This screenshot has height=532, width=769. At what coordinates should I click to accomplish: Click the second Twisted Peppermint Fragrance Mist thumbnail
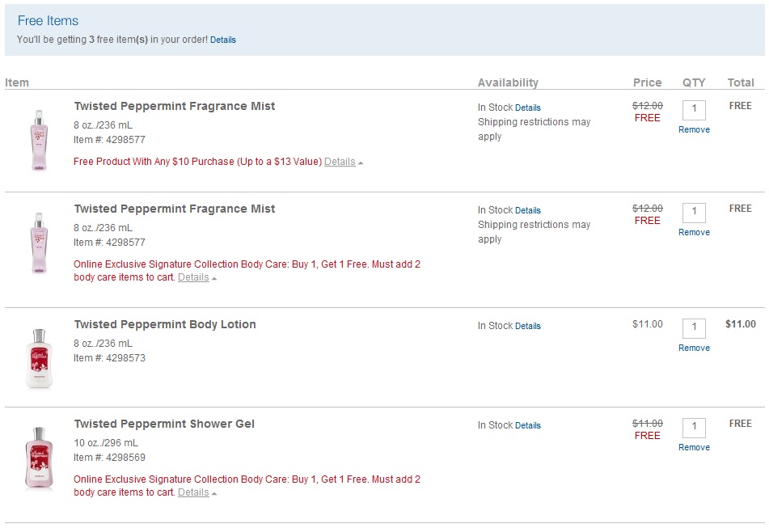39,241
